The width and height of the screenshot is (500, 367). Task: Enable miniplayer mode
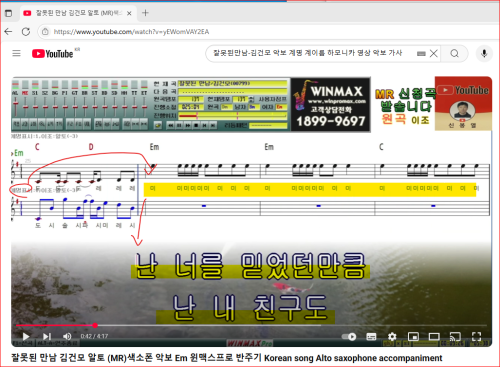pyautogui.click(x=413, y=337)
